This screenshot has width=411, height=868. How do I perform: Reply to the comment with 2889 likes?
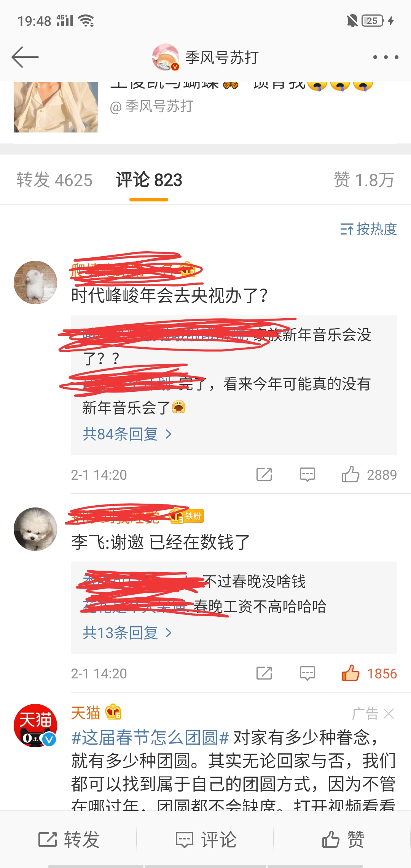coord(307,474)
